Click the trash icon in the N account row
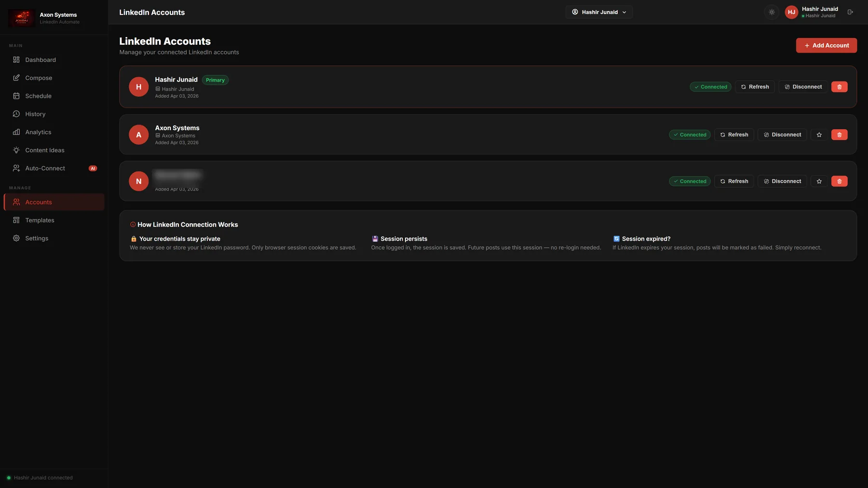Viewport: 868px width, 488px height. click(839, 181)
